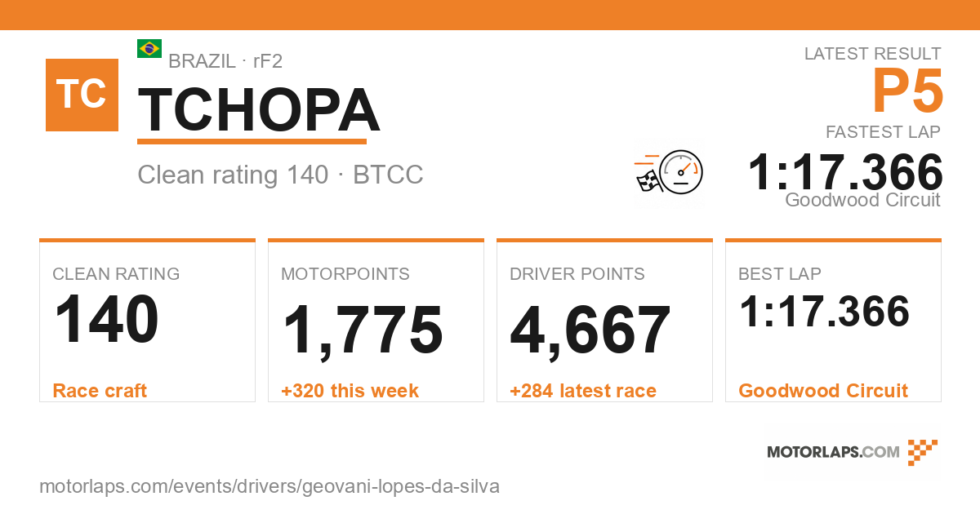
Task: Select the Motorpoints 1,775 card
Action: [376, 321]
